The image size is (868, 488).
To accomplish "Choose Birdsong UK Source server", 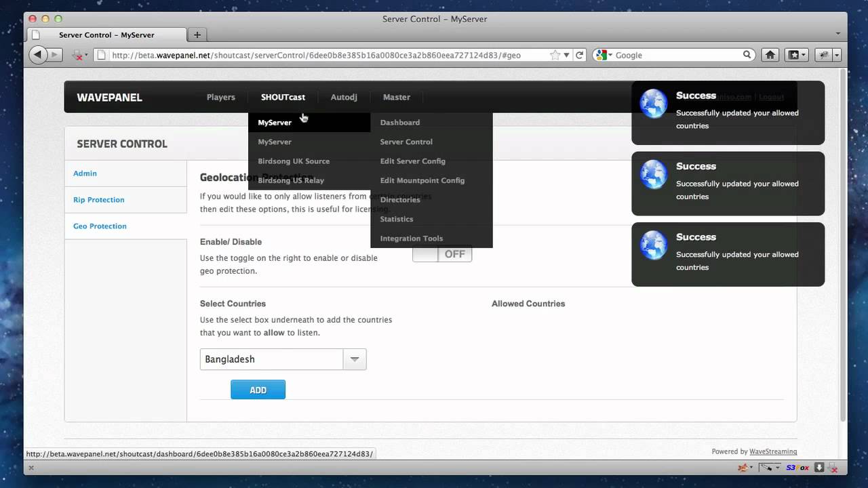I will (309, 161).
